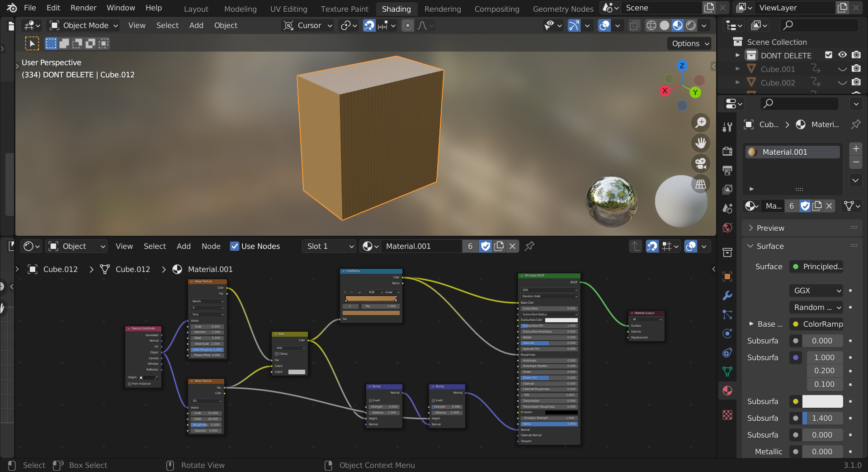Click the outliner search field
This screenshot has width=868, height=472.
coord(820,25)
